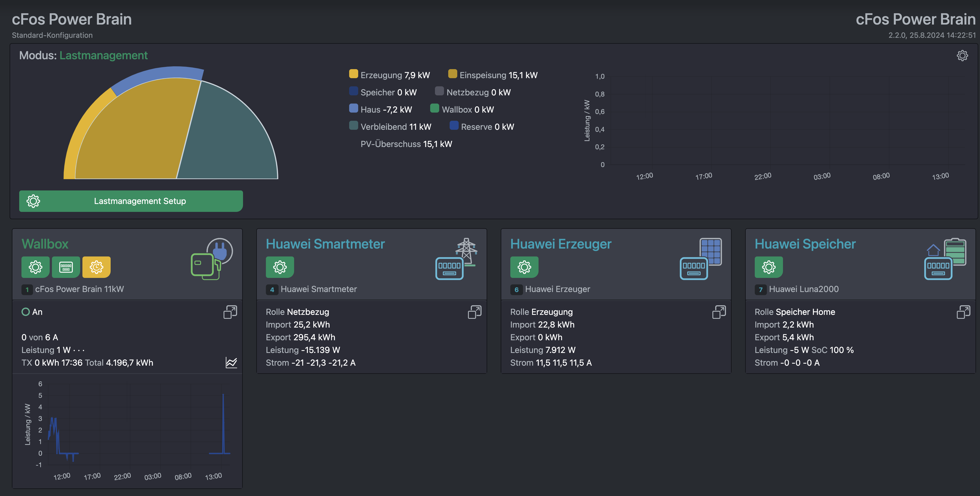Open Lastmanagement Setup
Image resolution: width=980 pixels, height=496 pixels.
point(131,201)
